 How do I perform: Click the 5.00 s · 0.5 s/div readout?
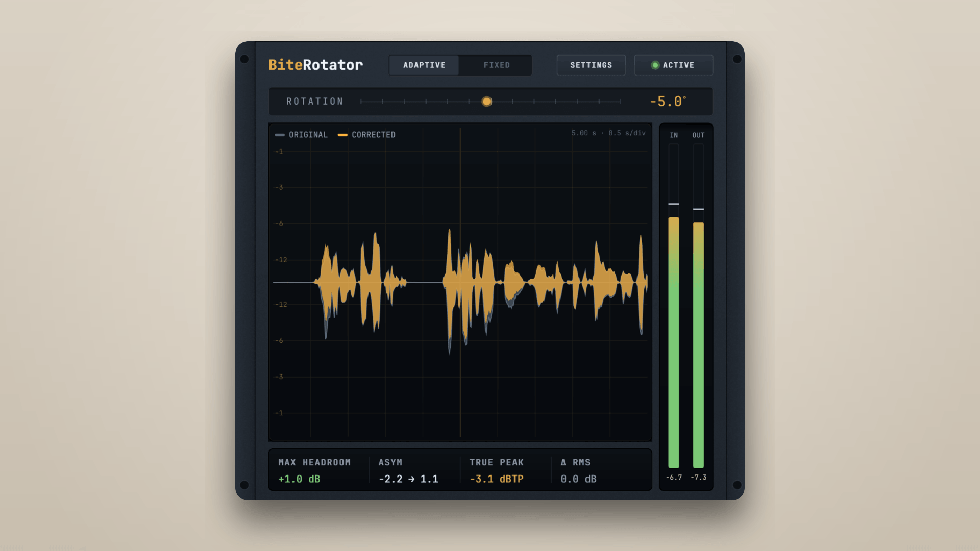[x=608, y=133]
